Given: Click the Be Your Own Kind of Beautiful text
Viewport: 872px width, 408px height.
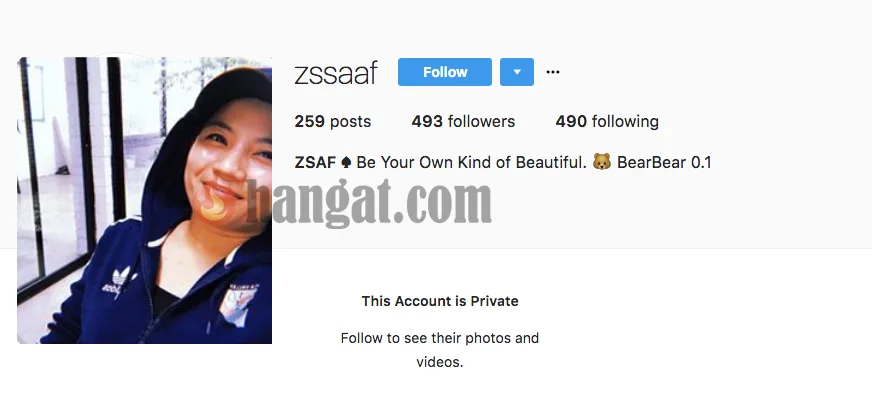Looking at the screenshot, I should (472, 162).
